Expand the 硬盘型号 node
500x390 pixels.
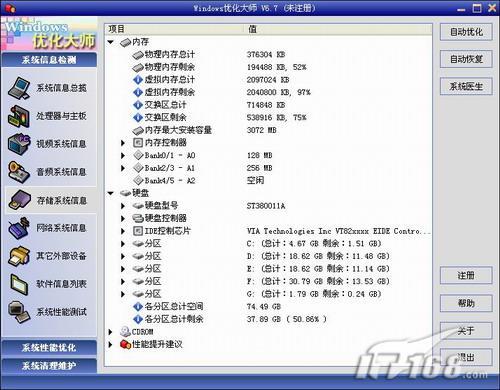(x=123, y=206)
